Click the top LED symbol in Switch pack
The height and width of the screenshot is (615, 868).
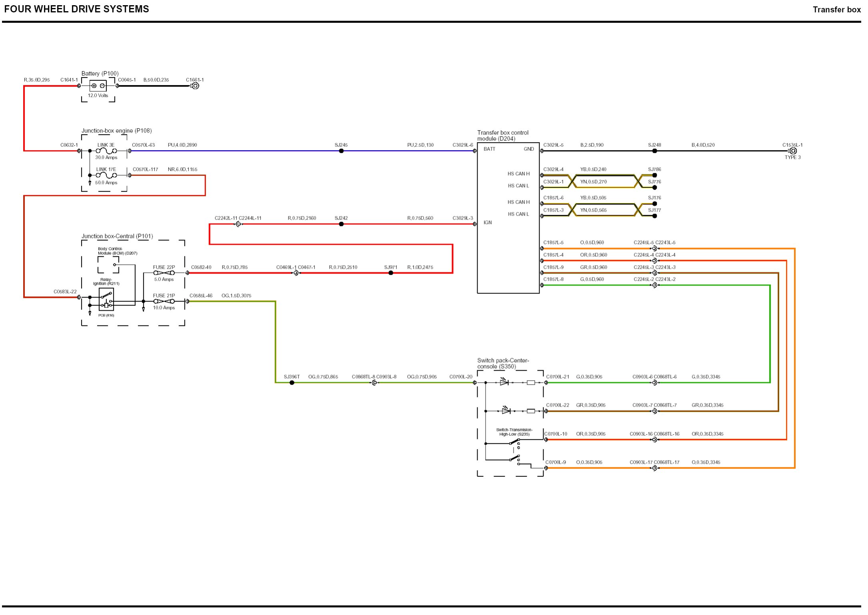click(504, 382)
